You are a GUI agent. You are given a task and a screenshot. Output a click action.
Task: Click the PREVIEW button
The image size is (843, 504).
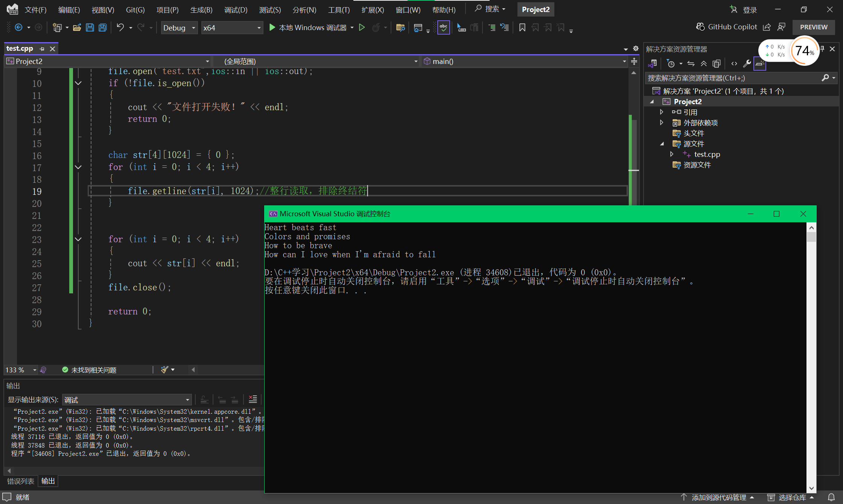[x=814, y=27]
